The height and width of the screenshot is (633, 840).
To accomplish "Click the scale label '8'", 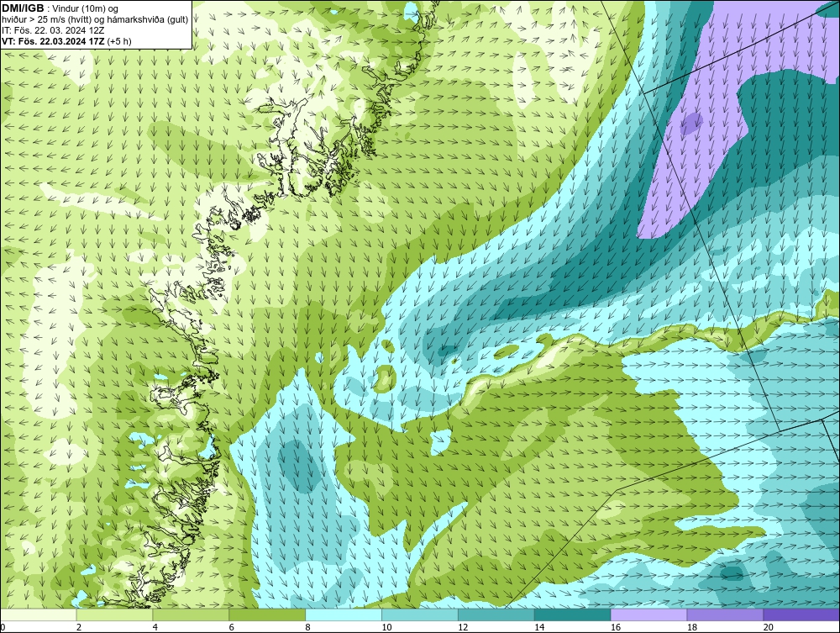I will 307,627.
